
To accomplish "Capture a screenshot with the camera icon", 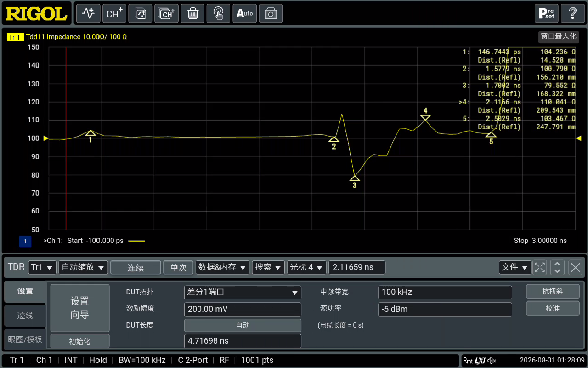I will tap(271, 13).
